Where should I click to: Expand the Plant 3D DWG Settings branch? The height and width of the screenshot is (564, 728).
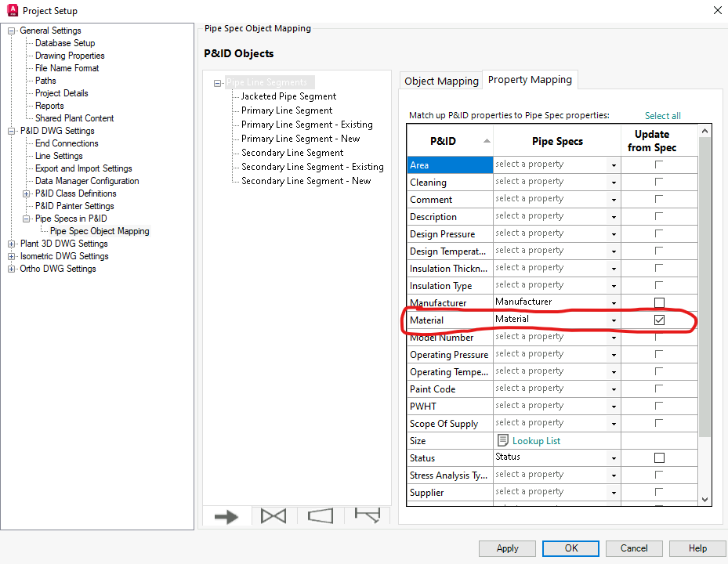coord(11,243)
